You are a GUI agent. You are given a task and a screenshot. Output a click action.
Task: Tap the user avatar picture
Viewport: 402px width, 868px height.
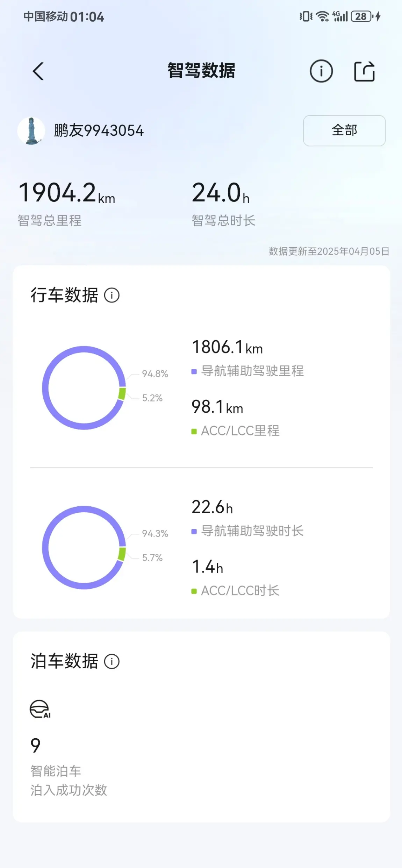[31, 131]
